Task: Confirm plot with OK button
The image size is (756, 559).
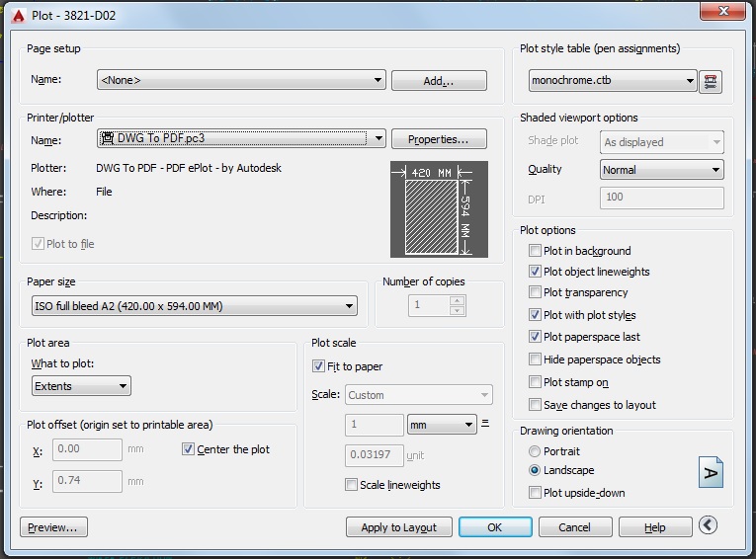Action: tap(495, 527)
